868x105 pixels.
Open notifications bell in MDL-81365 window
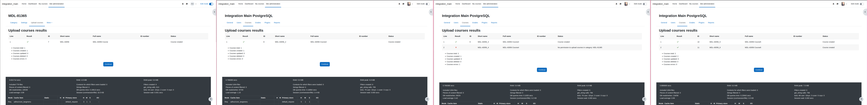(x=183, y=4)
